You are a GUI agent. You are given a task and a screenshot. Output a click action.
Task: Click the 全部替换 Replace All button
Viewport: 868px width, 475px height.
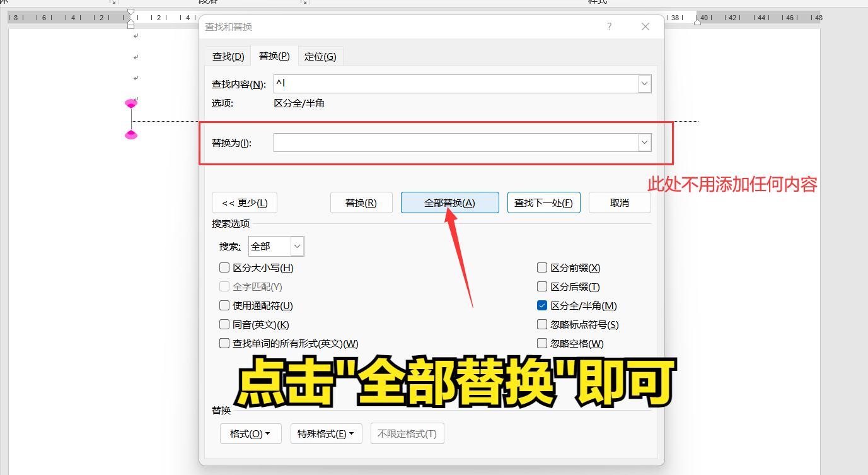(449, 202)
